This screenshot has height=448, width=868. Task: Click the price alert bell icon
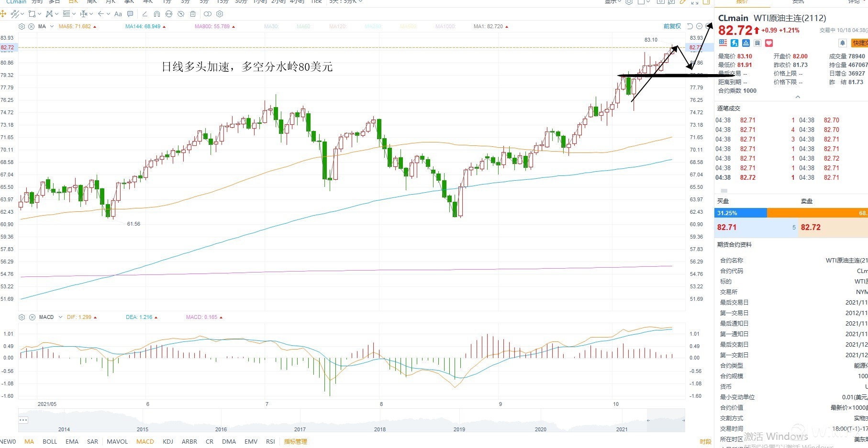click(843, 43)
